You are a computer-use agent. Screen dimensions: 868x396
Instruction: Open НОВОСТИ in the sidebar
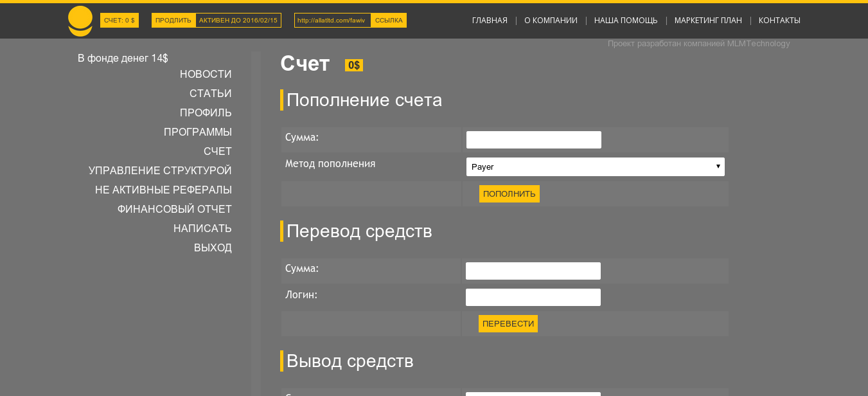tap(206, 75)
